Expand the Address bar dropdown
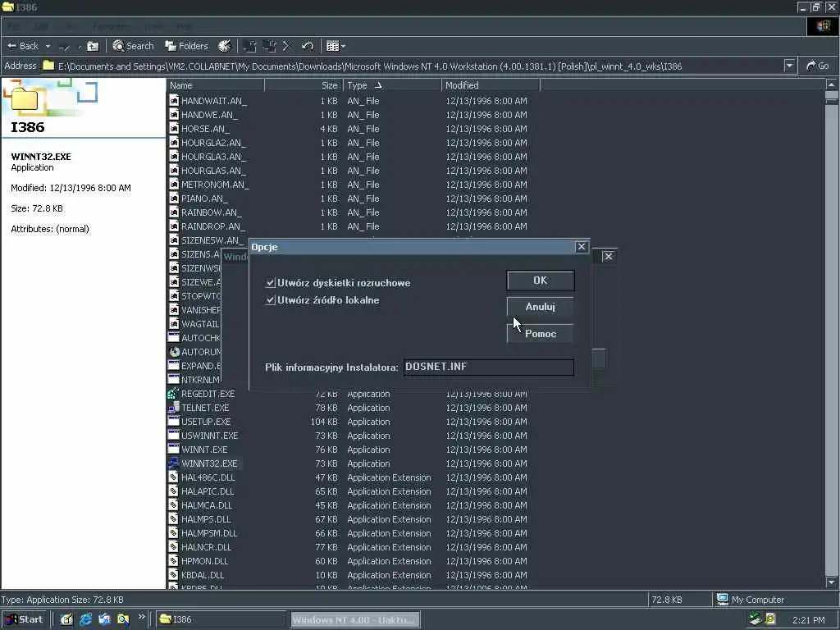 click(x=789, y=66)
